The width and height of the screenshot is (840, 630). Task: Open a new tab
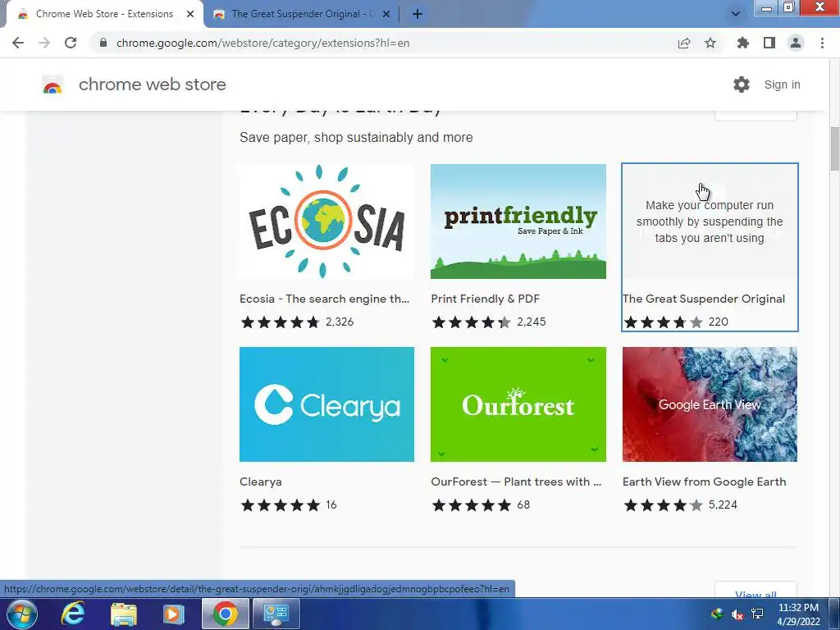(418, 14)
